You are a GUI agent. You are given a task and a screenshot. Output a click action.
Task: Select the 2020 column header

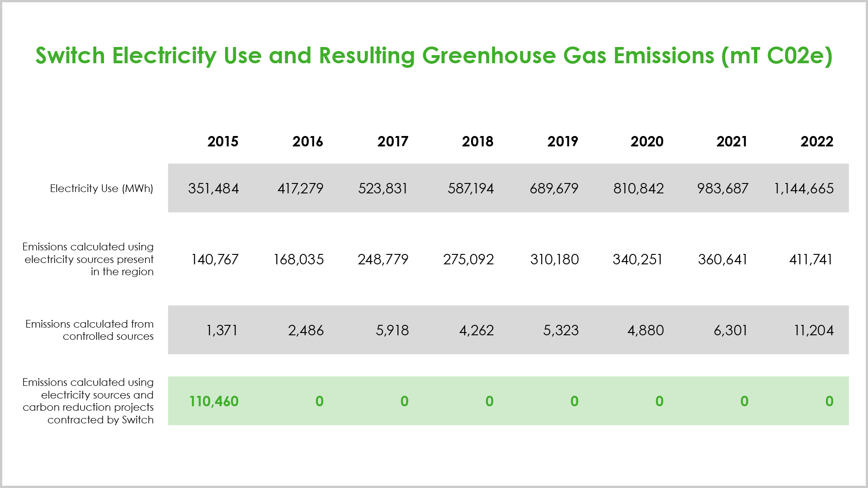coord(647,141)
